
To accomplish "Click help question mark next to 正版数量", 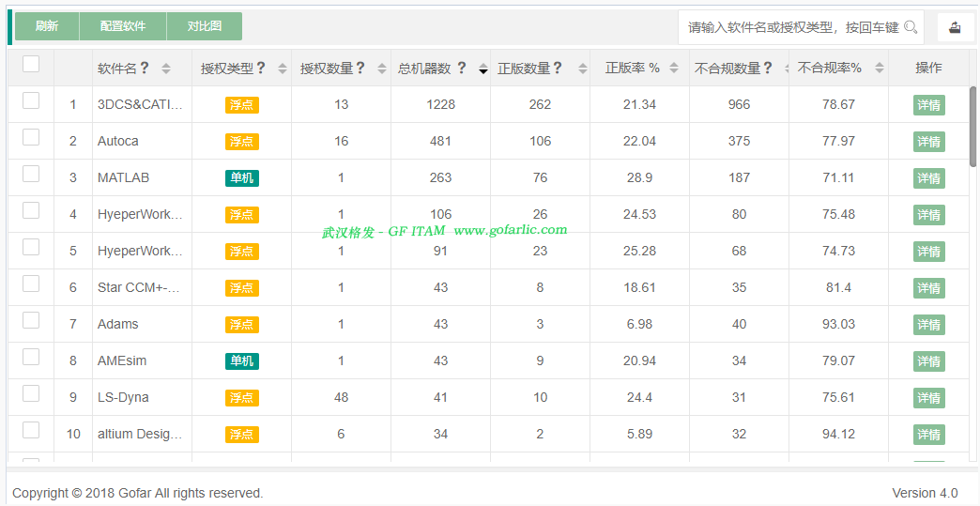I will point(558,69).
